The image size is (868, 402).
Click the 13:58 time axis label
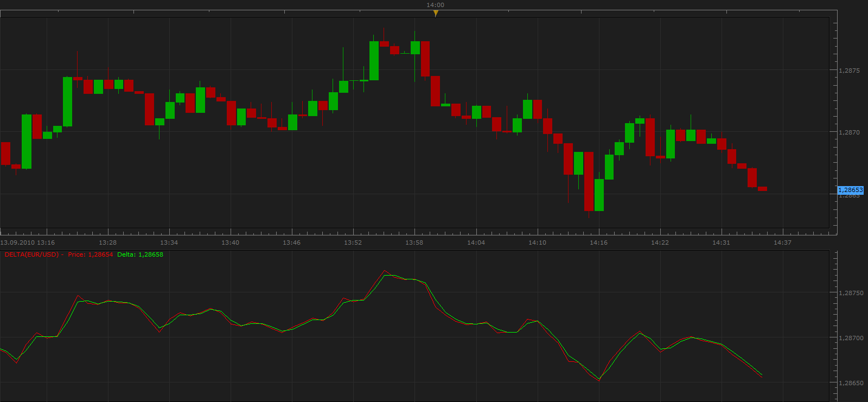tap(414, 243)
